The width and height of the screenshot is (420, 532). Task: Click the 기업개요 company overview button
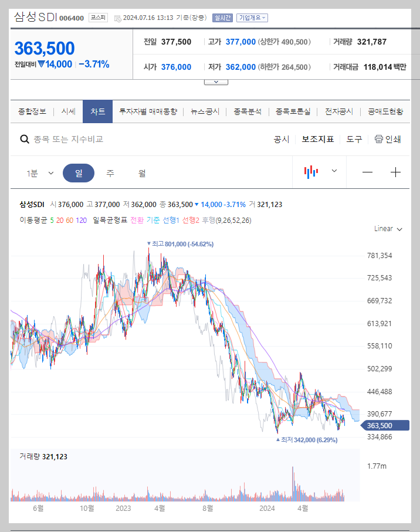pyautogui.click(x=252, y=18)
